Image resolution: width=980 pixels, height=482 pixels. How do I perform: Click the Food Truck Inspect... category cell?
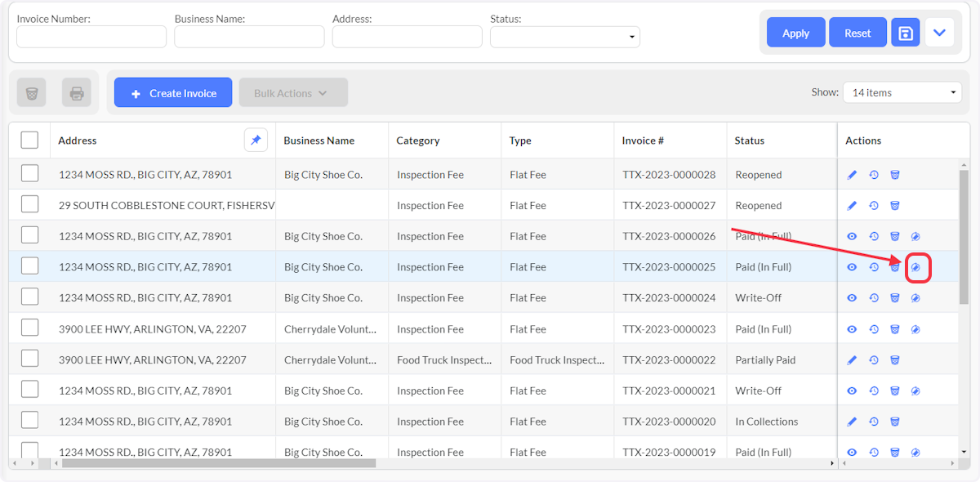(x=444, y=360)
